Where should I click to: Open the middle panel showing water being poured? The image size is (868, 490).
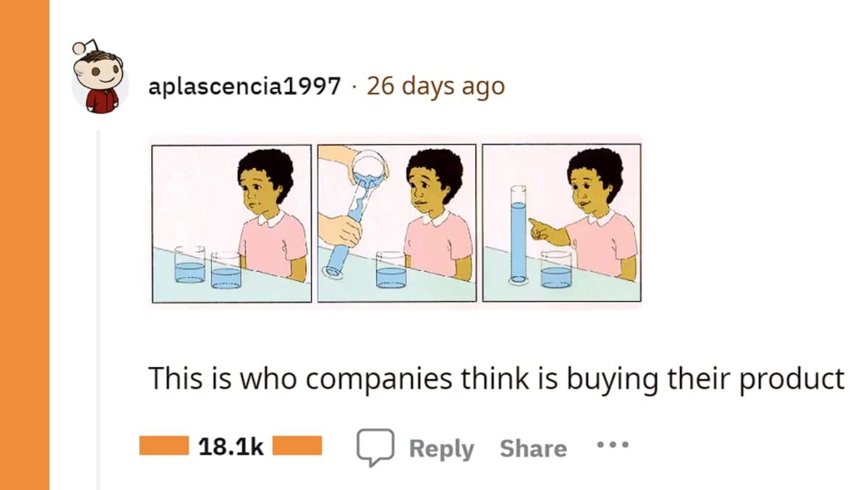[x=396, y=223]
